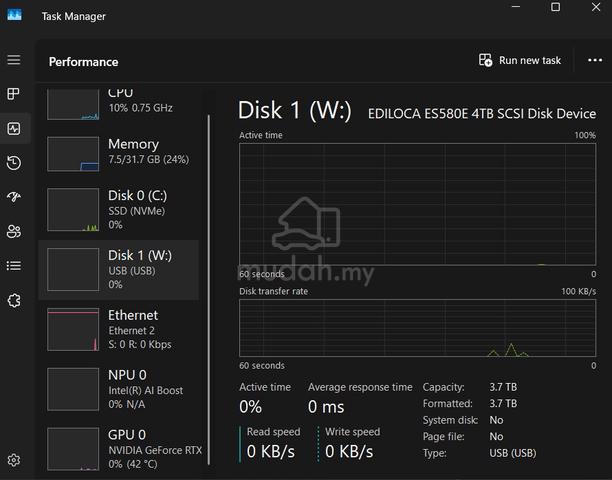
Task: Open the App history page icon
Action: (x=14, y=163)
